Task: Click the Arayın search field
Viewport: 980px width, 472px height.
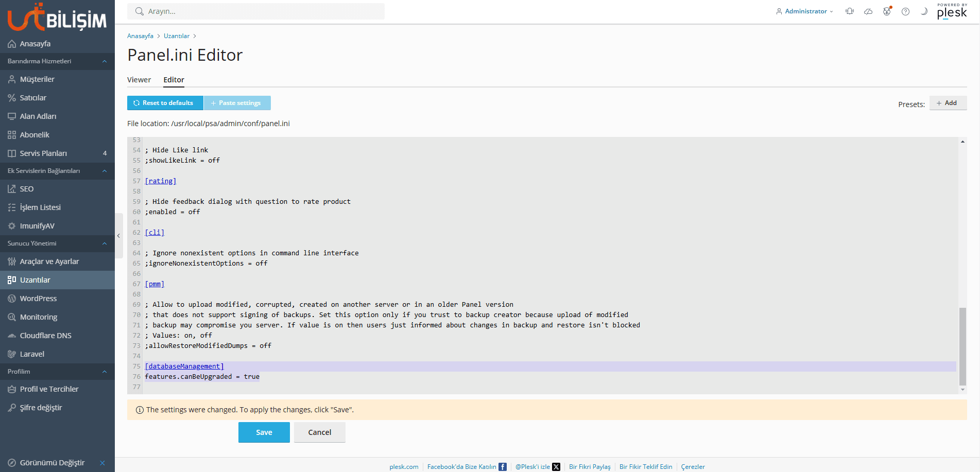Action: click(255, 11)
